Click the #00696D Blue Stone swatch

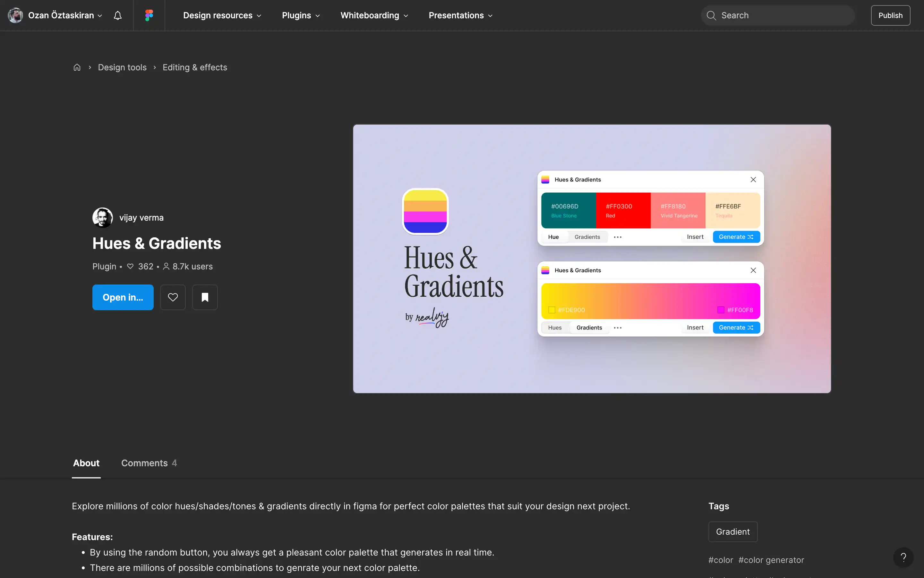[569, 211]
